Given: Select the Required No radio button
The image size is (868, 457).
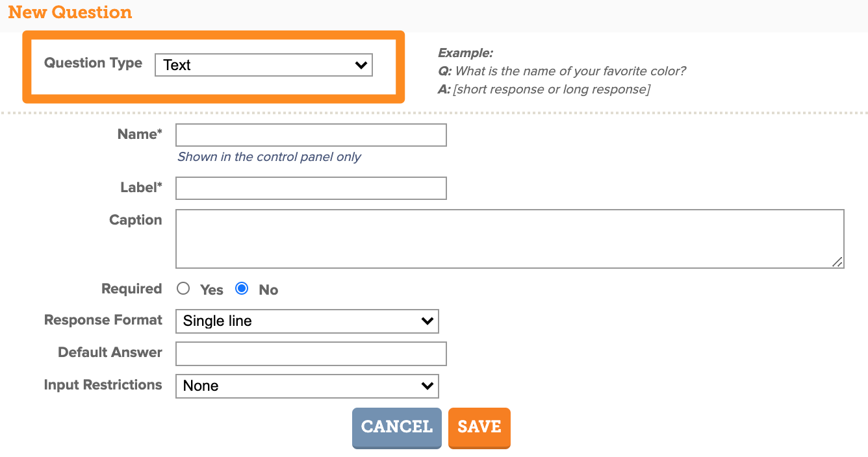Looking at the screenshot, I should point(242,288).
